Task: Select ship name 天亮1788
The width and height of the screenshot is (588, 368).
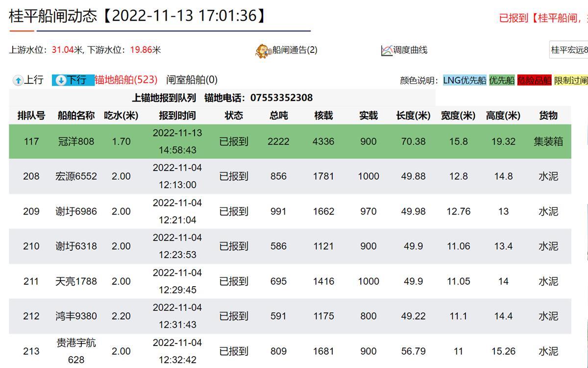Action: pyautogui.click(x=76, y=282)
